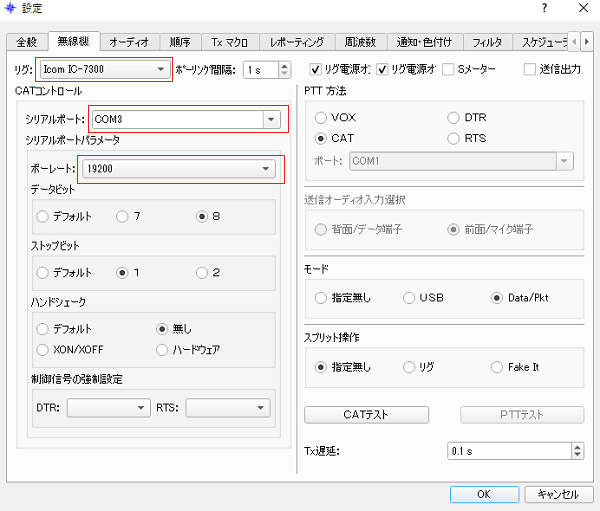The image size is (600, 511).
Task: Select USB mode radio button
Action: pyautogui.click(x=410, y=298)
